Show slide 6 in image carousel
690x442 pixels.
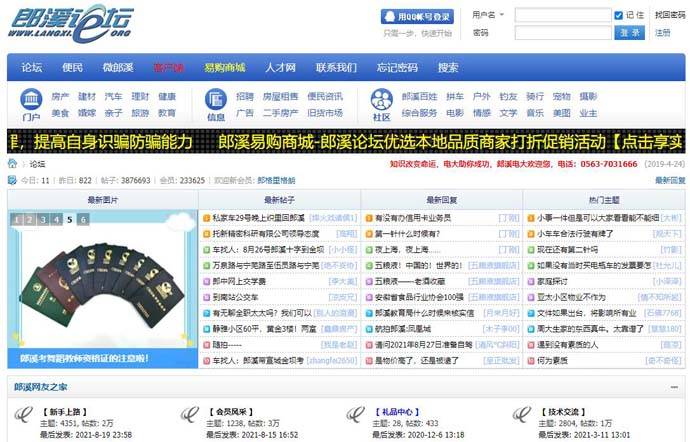[83, 219]
